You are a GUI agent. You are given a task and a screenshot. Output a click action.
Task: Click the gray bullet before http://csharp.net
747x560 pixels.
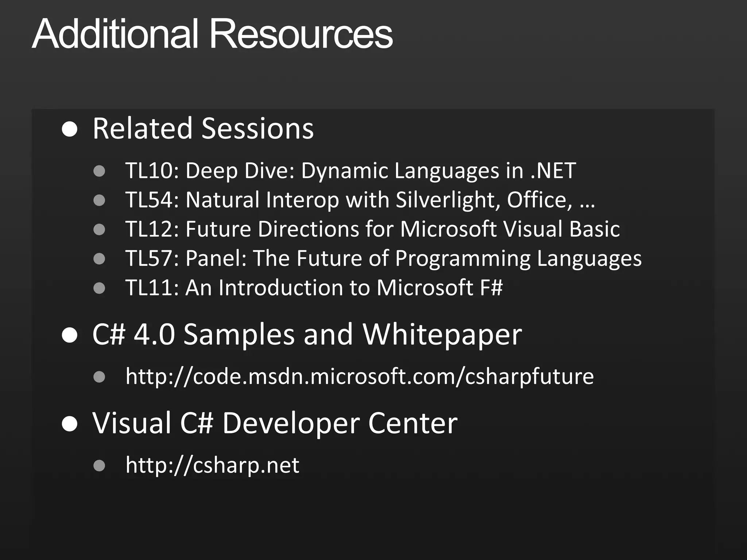99,465
